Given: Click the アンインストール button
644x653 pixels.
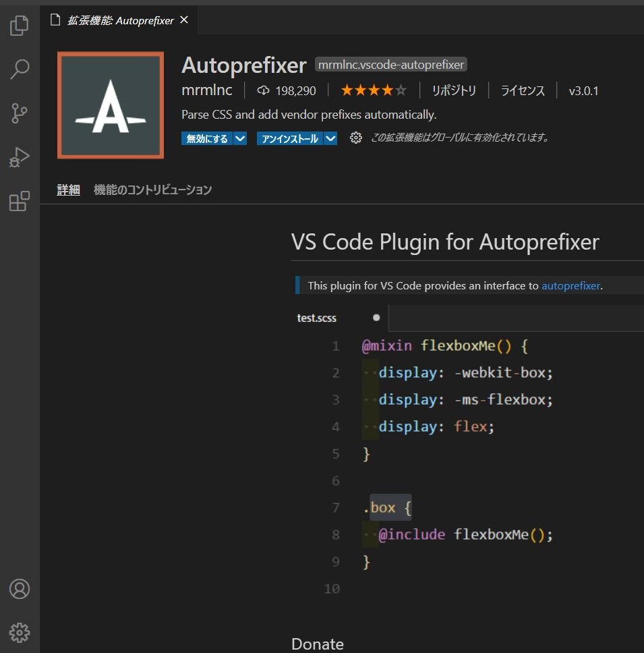Looking at the screenshot, I should (x=290, y=138).
